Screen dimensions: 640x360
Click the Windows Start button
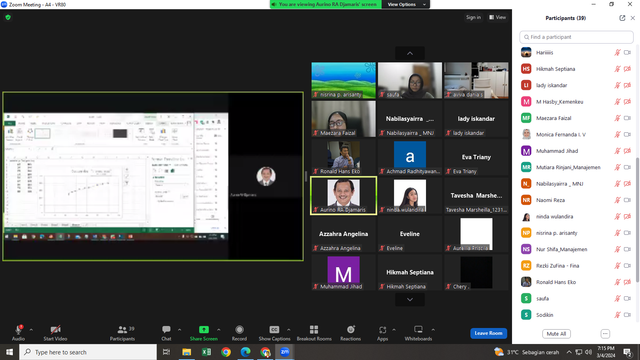coord(9,352)
